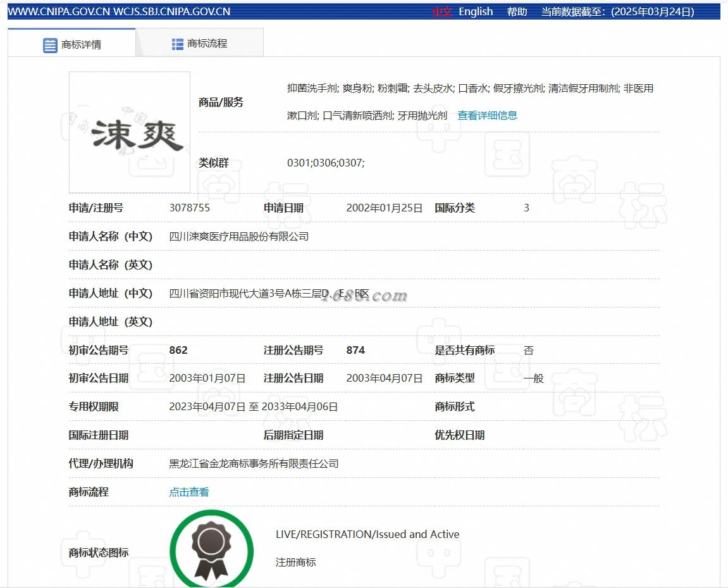The width and height of the screenshot is (728, 588).
Task: Click the 商标流程 list icon
Action: pyautogui.click(x=177, y=44)
